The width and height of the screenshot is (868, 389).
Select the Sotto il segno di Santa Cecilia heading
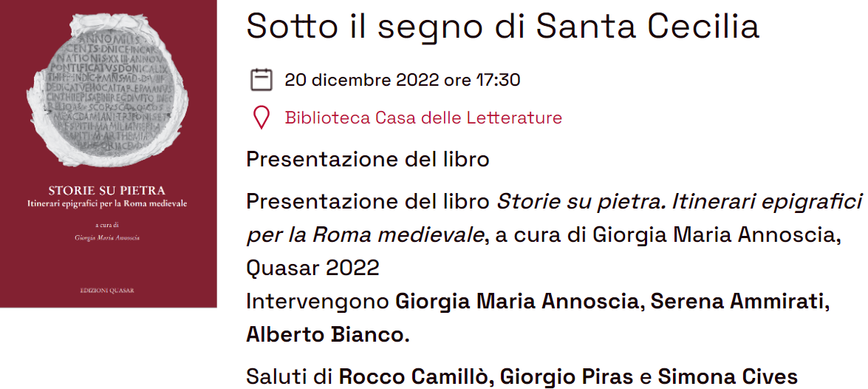(x=502, y=25)
